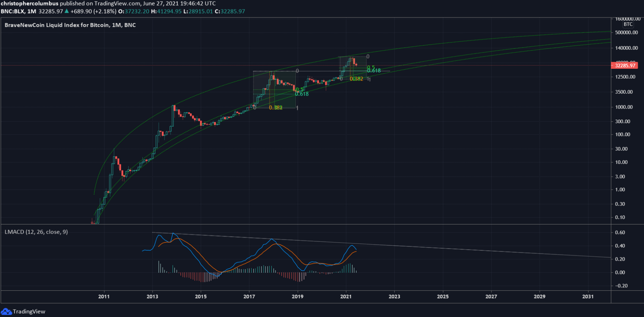Click the green up-triangle price change icon

(67, 11)
